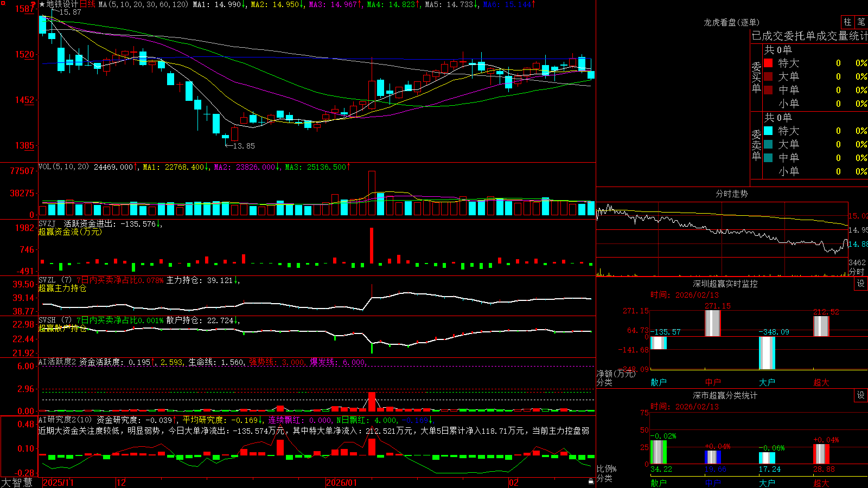868x488 pixels.
Task: Click the 大智慧 logo at bottom left
Action: pos(17,483)
